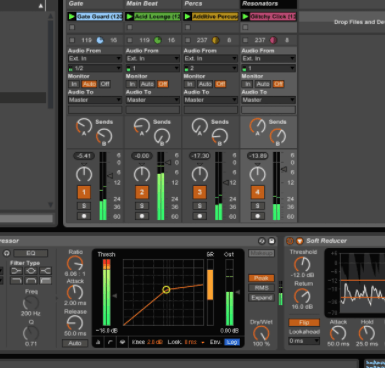Switch compressor to collapsed view icon
Viewport: 385px width, 368px height.
pos(98,342)
